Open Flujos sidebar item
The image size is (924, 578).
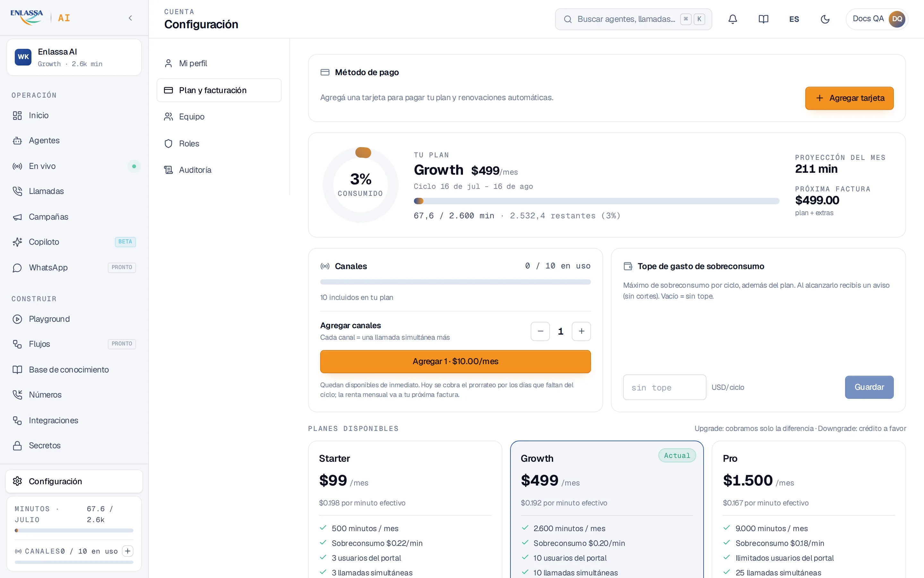(x=74, y=344)
